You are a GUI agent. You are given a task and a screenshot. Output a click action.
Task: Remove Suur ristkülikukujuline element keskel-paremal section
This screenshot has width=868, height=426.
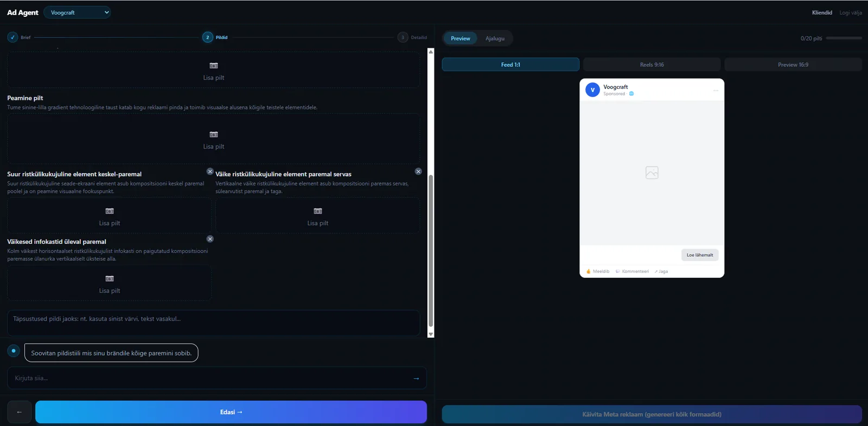pos(210,171)
